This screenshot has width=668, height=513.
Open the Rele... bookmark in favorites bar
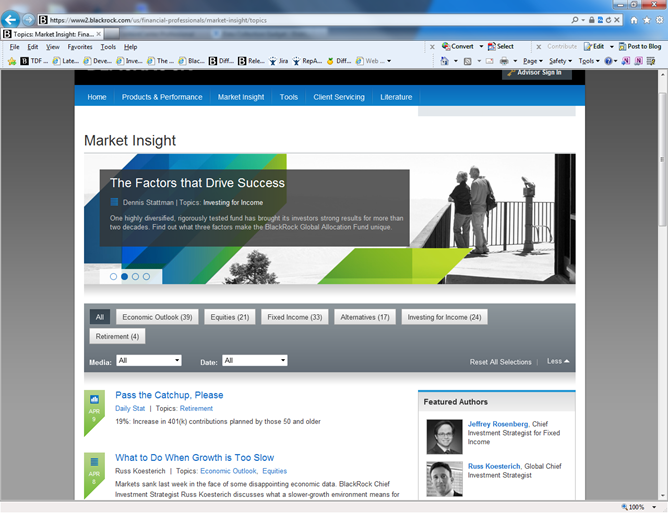[x=251, y=61]
